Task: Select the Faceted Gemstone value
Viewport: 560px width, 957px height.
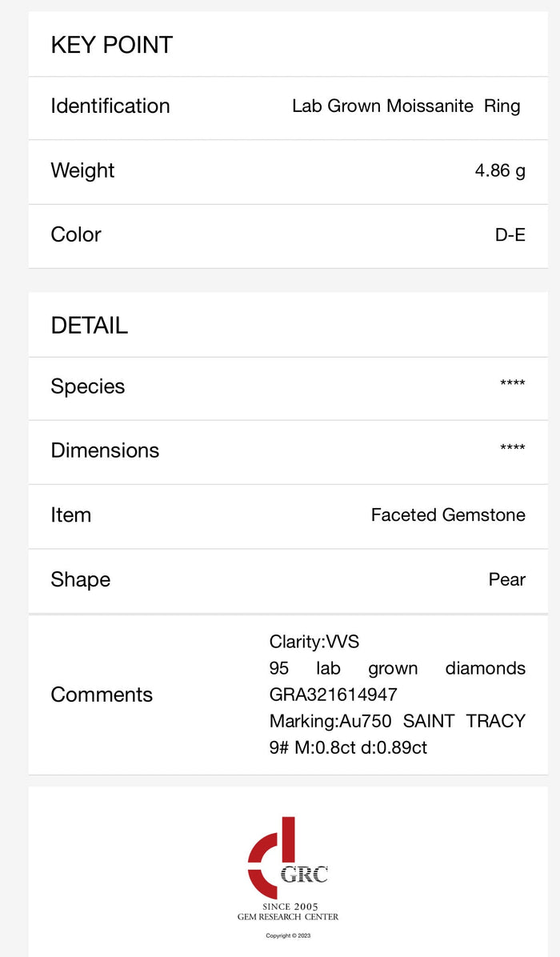Action: (448, 515)
